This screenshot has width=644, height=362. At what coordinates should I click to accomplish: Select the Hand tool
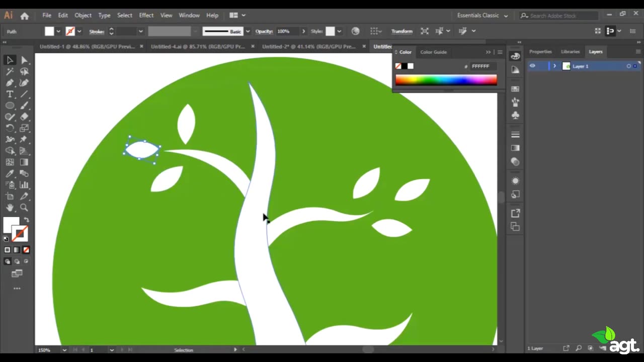click(10, 207)
